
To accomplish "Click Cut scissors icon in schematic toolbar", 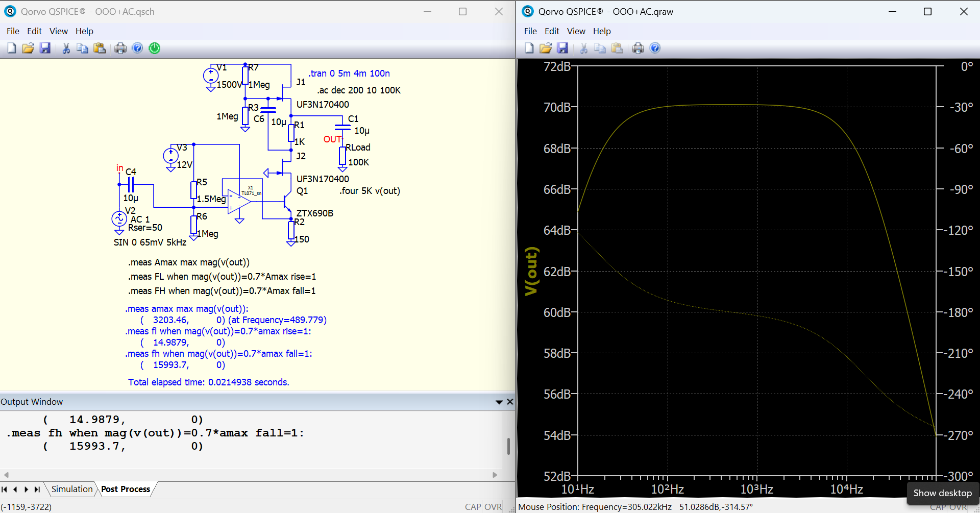I will click(x=66, y=48).
